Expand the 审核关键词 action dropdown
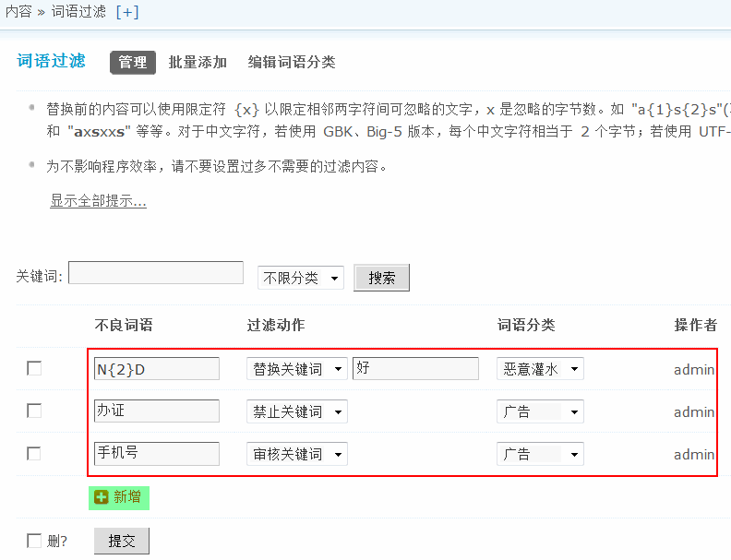This screenshot has width=731, height=560. 296,454
